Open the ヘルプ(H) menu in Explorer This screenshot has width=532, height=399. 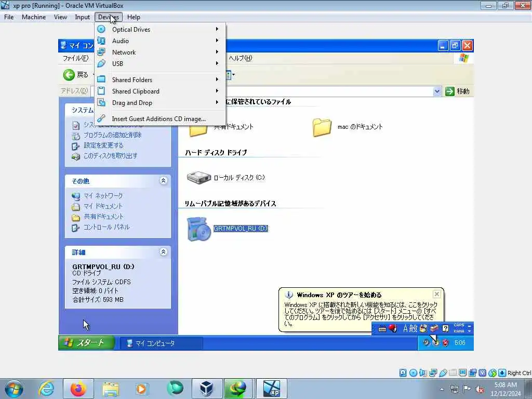click(240, 58)
